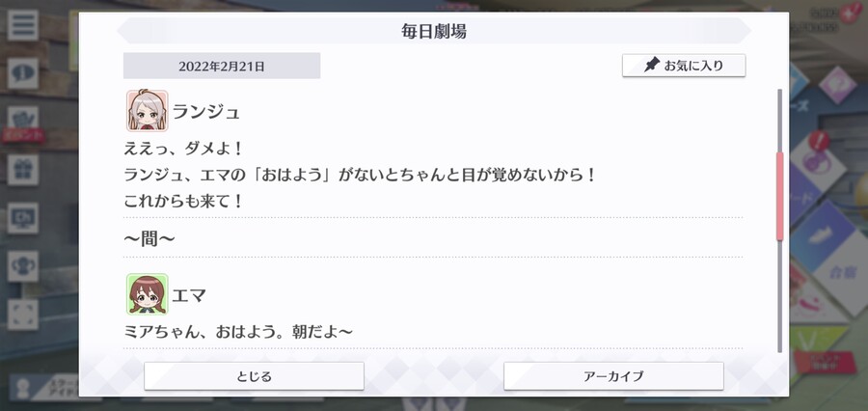Screen dimensions: 868x411
Task: Click the pink diamond tile at top right
Action: (x=837, y=84)
